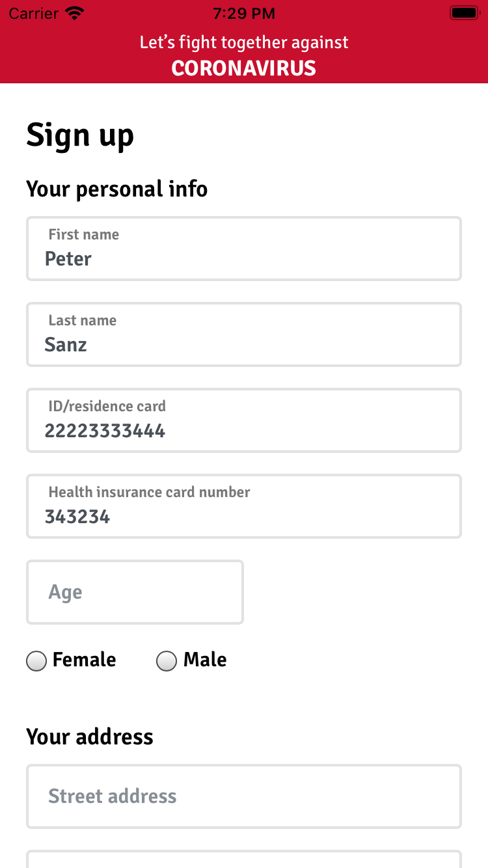Focus the Street address input field
Image resolution: width=488 pixels, height=868 pixels.
tap(244, 796)
